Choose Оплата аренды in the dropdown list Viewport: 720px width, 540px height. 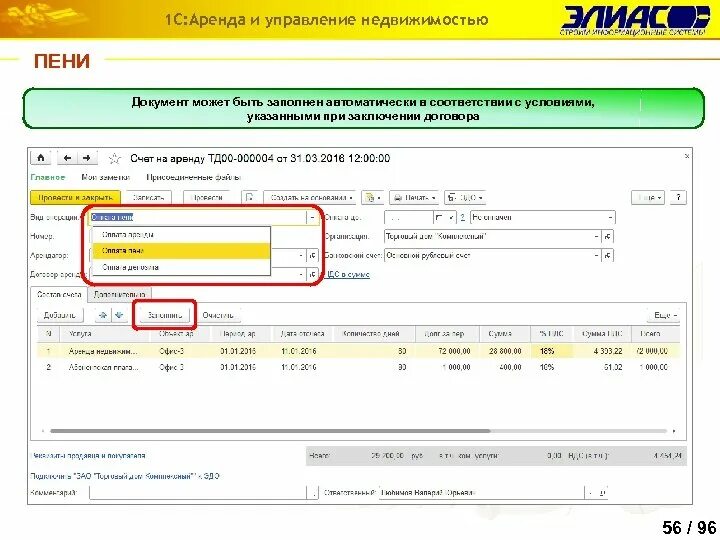(x=181, y=235)
